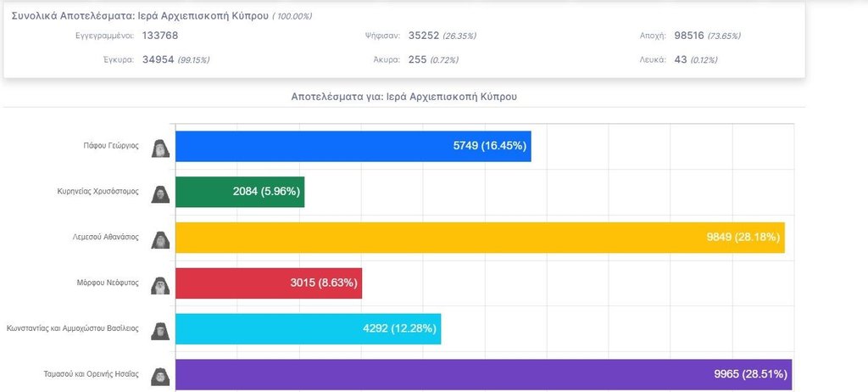Click the portrait icon of Ταμασού και Ορεινής Ησαΐας
868x392 pixels.
click(160, 377)
